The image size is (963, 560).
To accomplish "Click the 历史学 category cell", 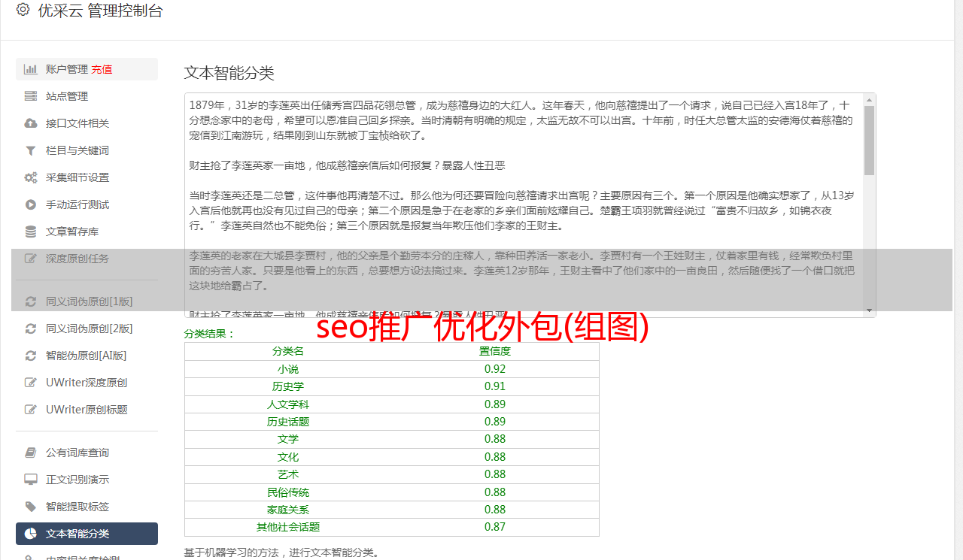I will pyautogui.click(x=288, y=386).
